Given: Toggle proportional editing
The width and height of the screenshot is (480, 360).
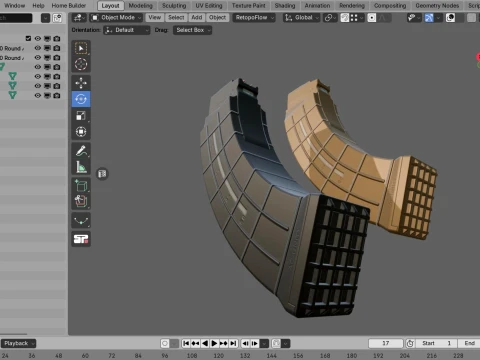Looking at the screenshot, I should point(372,17).
